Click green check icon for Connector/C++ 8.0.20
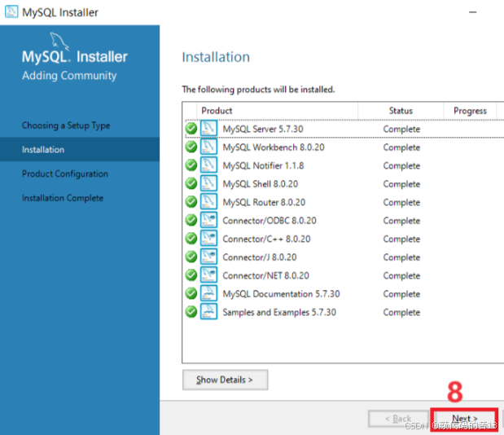 coord(191,239)
